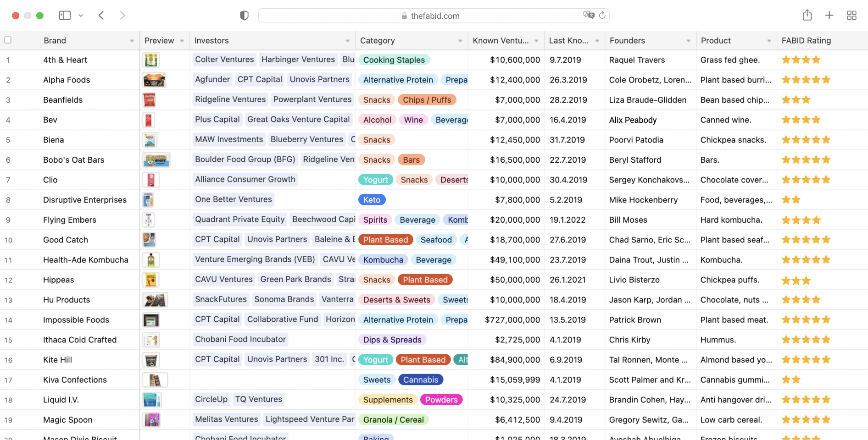
Task: Open the Clio preview thumbnail
Action: 151,180
